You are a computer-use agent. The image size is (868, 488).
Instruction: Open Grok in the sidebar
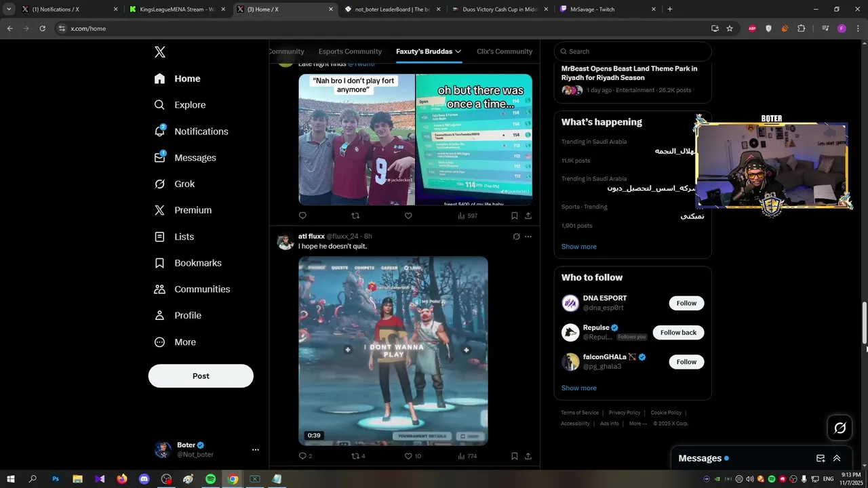click(x=174, y=184)
